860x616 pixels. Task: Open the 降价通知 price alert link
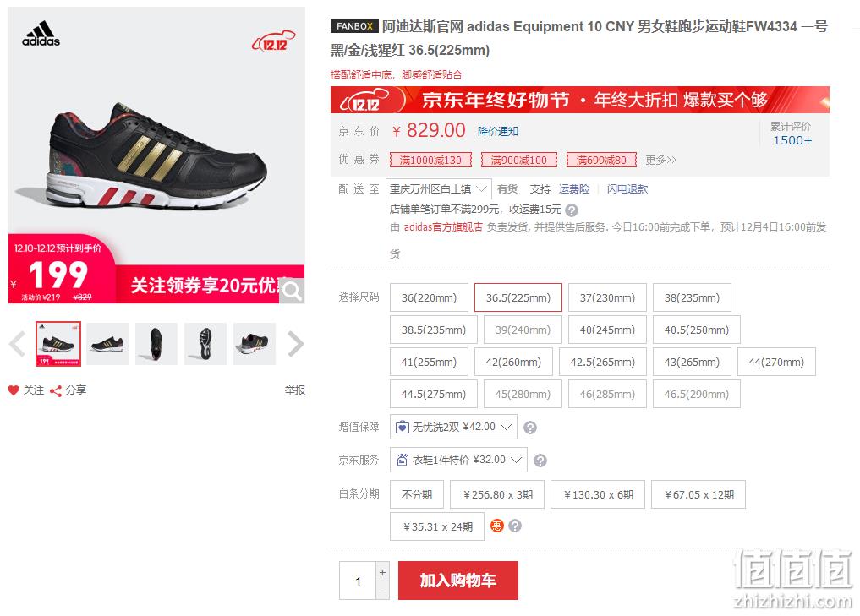(498, 132)
